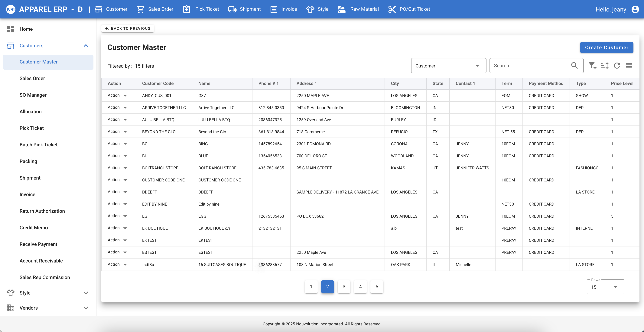Image resolution: width=644 pixels, height=332 pixels.
Task: Open SO Manager in sidebar
Action: pos(33,95)
